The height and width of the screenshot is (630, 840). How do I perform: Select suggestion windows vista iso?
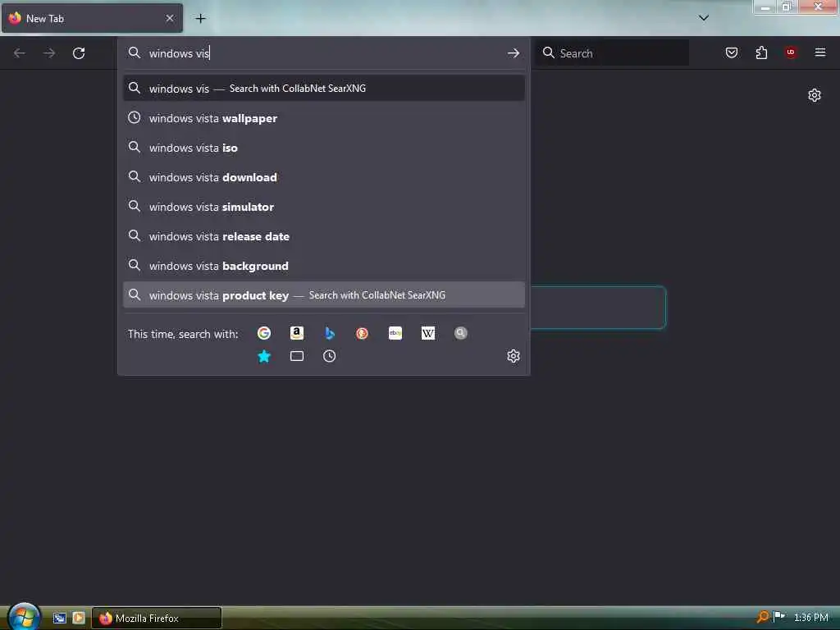(323, 148)
